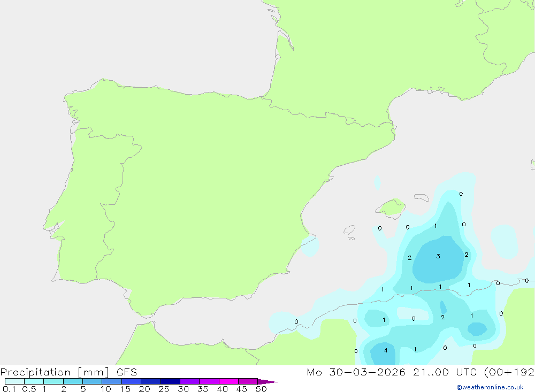Click the '45' legend scale label
The width and height of the screenshot is (535, 392).
click(242, 389)
